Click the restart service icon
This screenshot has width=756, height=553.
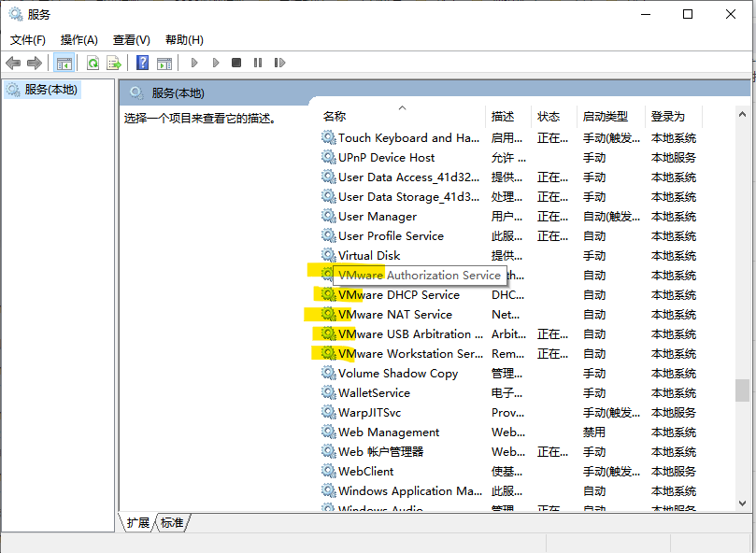pyautogui.click(x=279, y=63)
